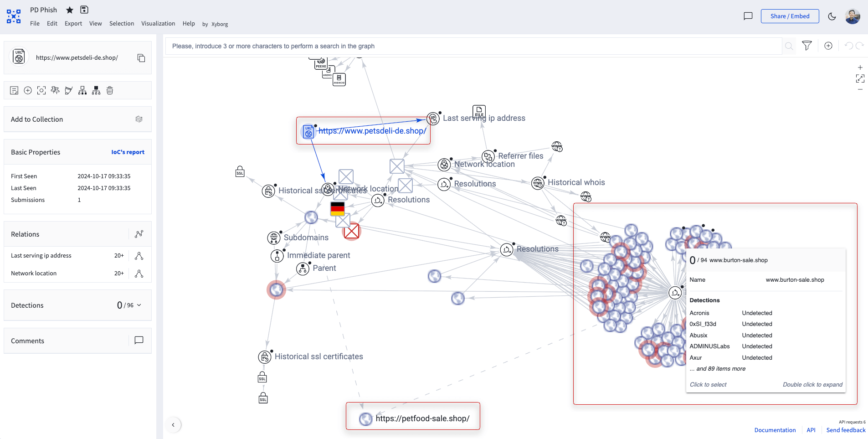
Task: Open comments icon in top header
Action: pos(748,16)
